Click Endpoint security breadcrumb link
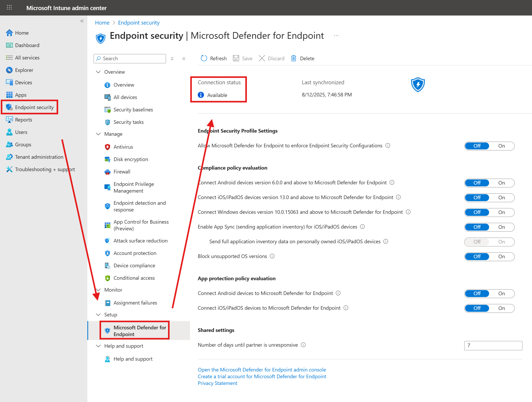This screenshot has height=402, width=532. [x=139, y=23]
